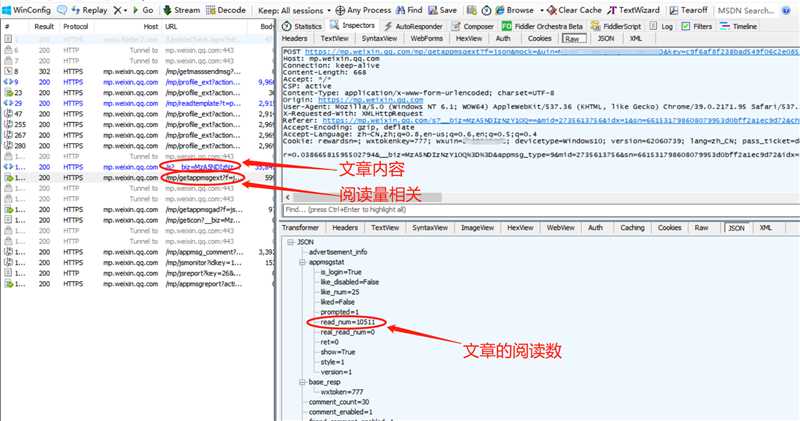Open the Composer tab
The height and width of the screenshot is (421, 800).
pyautogui.click(x=472, y=26)
